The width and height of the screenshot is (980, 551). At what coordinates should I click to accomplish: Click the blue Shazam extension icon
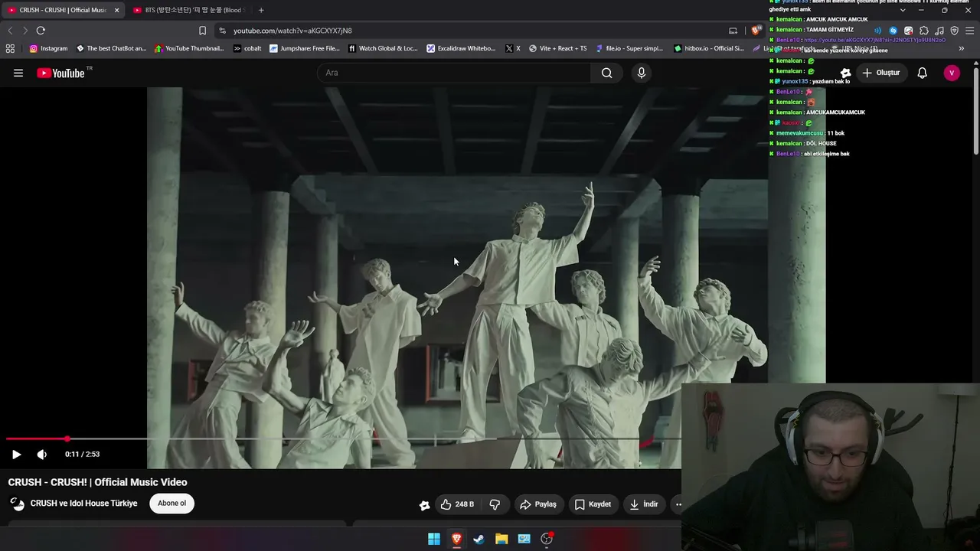pyautogui.click(x=893, y=31)
